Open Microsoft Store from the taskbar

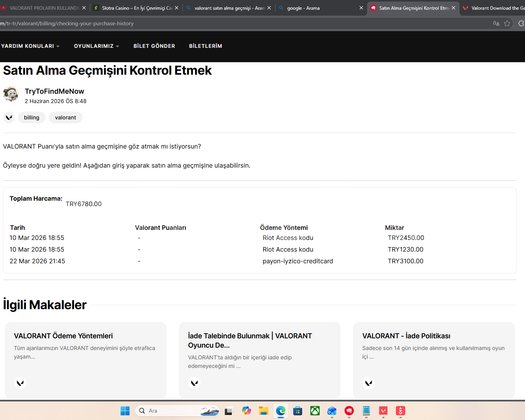tap(298, 411)
